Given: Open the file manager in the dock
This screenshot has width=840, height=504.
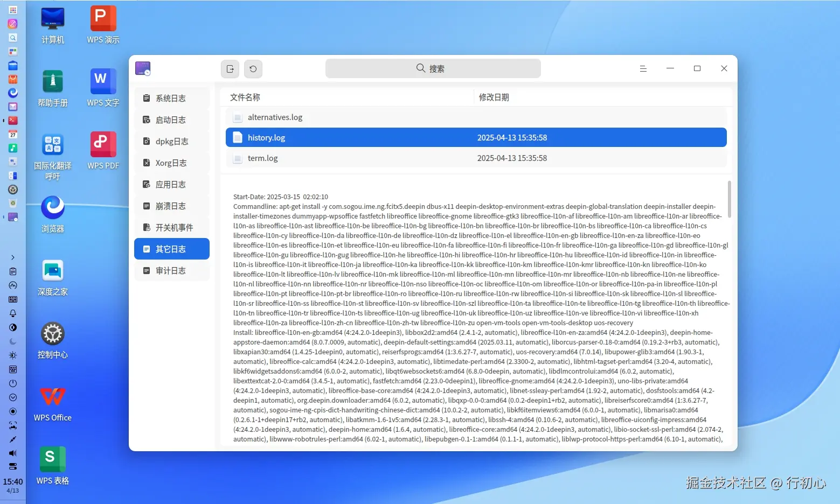Looking at the screenshot, I should point(13,65).
